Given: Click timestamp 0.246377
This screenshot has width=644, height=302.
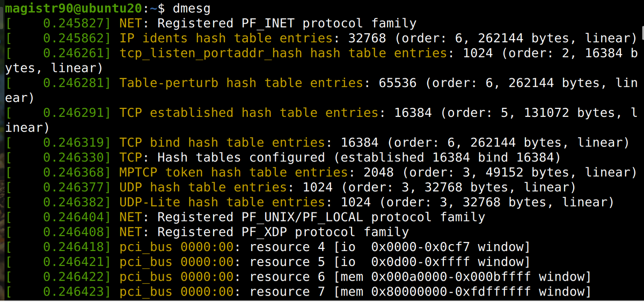Looking at the screenshot, I should click(x=73, y=188).
